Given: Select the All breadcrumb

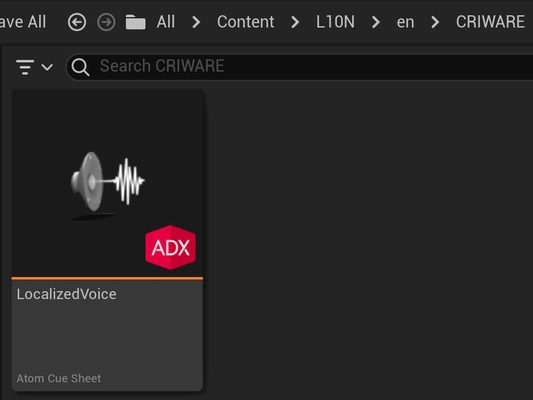Looking at the screenshot, I should [166, 22].
